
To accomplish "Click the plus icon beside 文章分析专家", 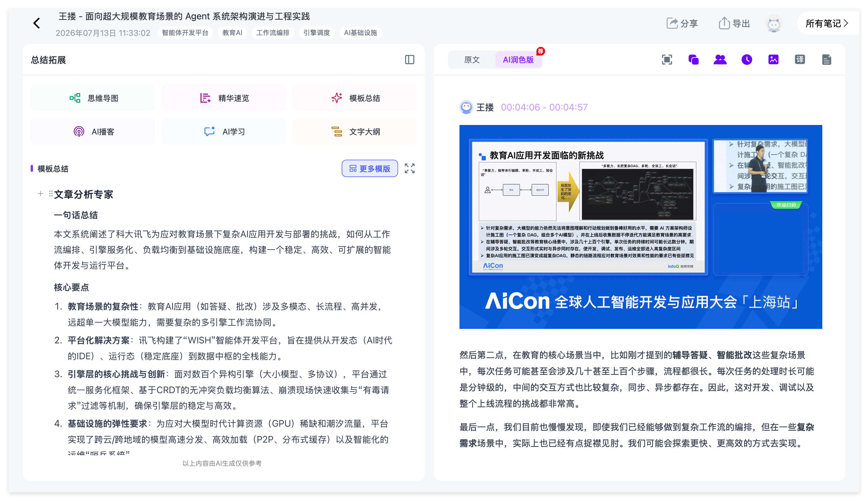I will [40, 194].
